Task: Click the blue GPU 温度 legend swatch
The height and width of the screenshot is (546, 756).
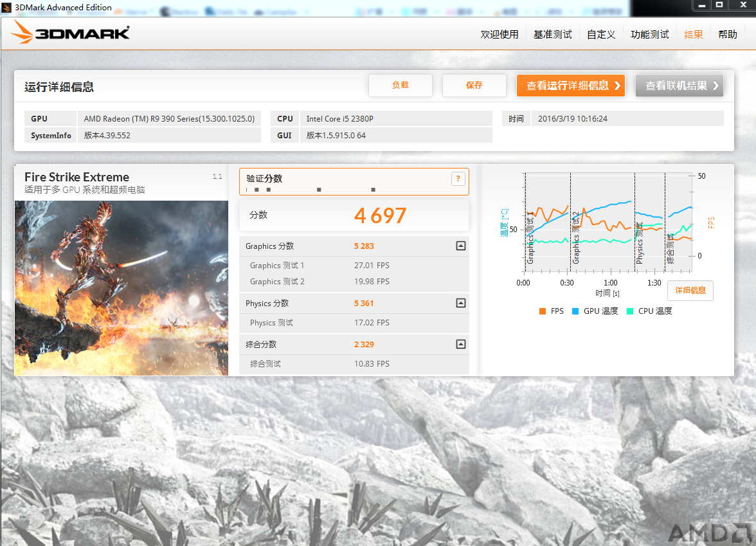Action: pos(575,311)
